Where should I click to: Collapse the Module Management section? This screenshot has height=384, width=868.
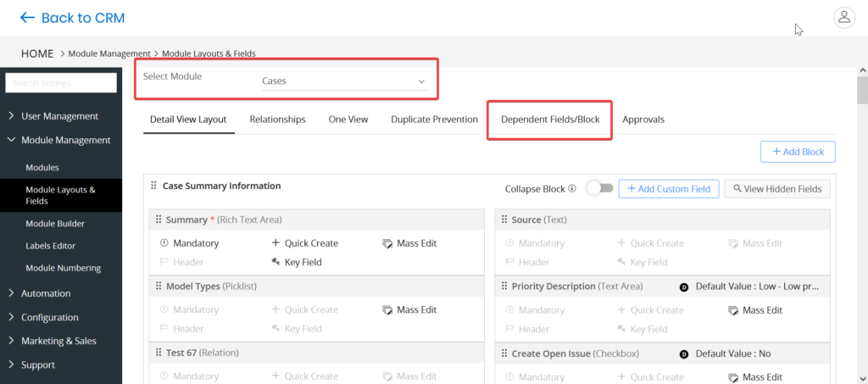tap(59, 140)
